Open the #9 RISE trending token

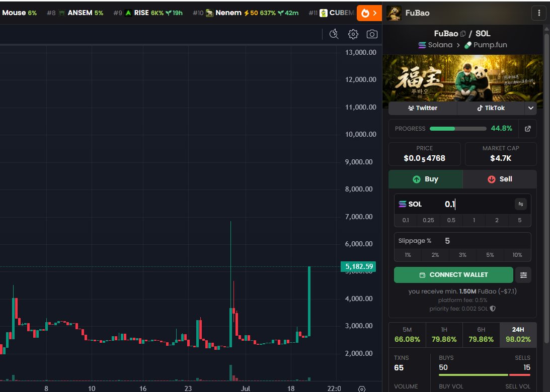[148, 13]
